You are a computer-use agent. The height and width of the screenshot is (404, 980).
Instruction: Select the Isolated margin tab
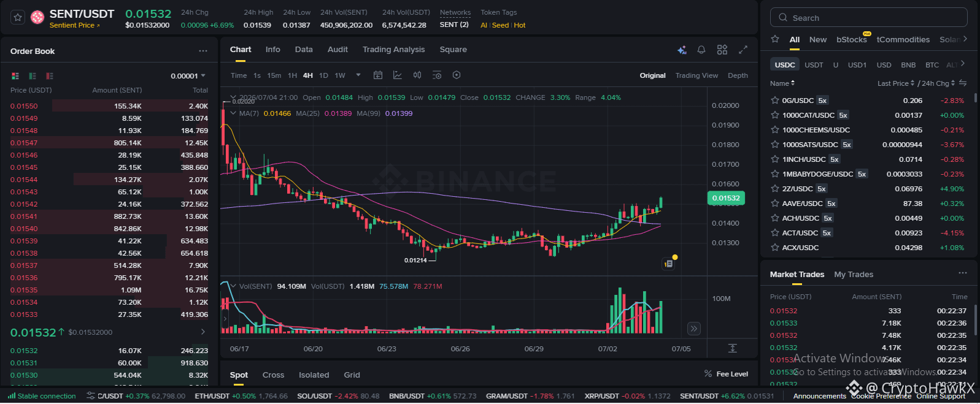click(x=314, y=375)
